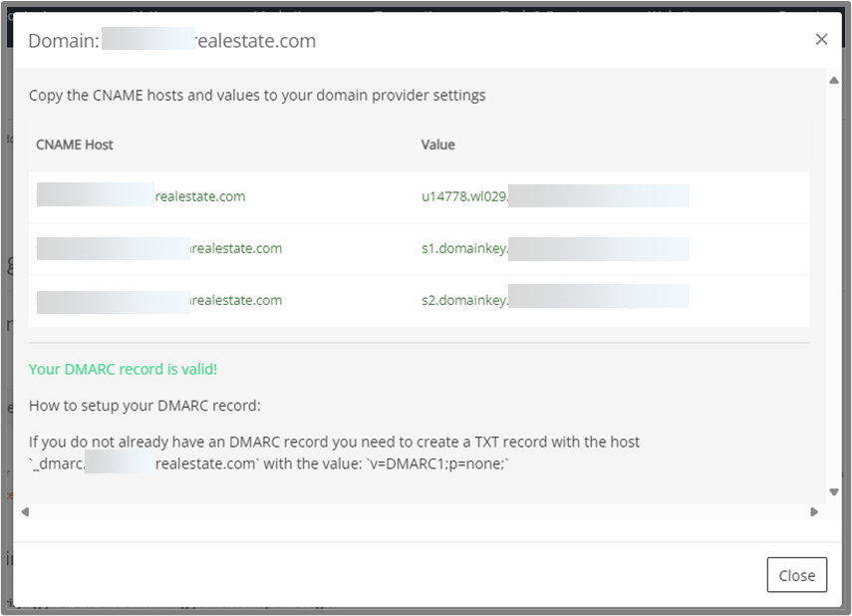The image size is (852, 616).
Task: Click the message Your DMARC record is valid
Action: coord(123,369)
